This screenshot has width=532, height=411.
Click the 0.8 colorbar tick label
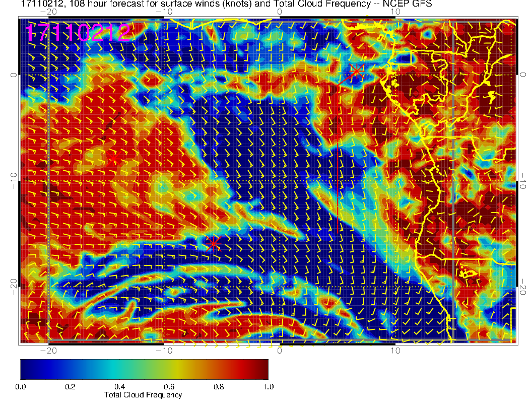(x=219, y=387)
